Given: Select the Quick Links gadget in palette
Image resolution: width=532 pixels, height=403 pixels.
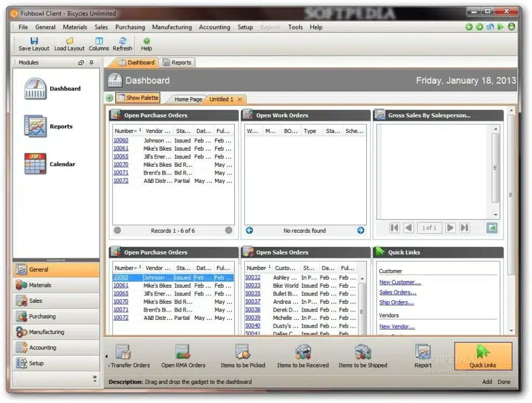Looking at the screenshot, I should (x=483, y=356).
